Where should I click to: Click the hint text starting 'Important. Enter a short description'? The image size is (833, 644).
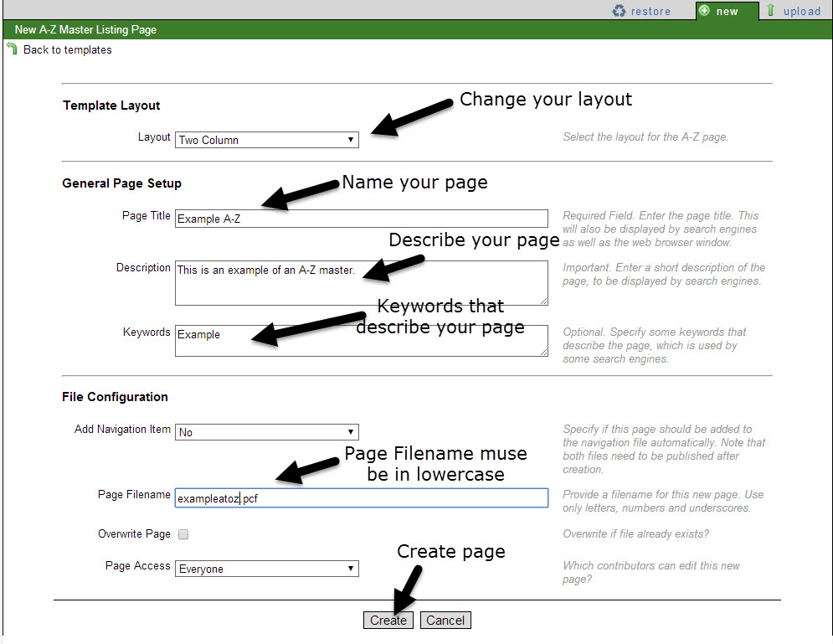pos(664,274)
